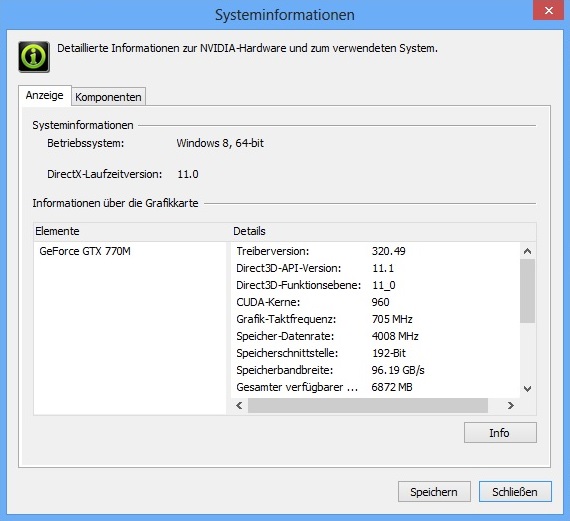
Task: Select the CUDA-Kerne row
Action: (x=376, y=302)
